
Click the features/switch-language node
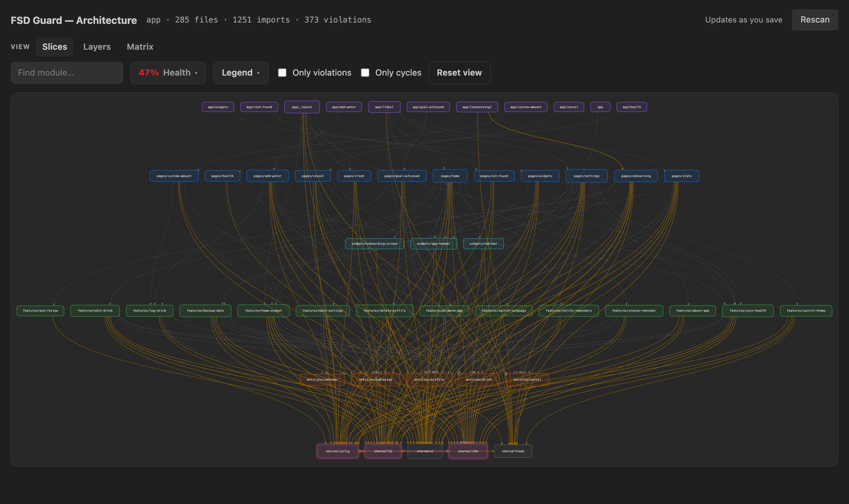coord(504,311)
